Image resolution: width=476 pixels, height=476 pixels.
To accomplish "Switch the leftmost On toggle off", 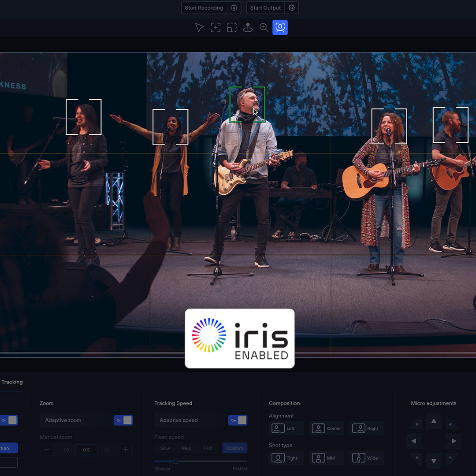I will (x=10, y=420).
